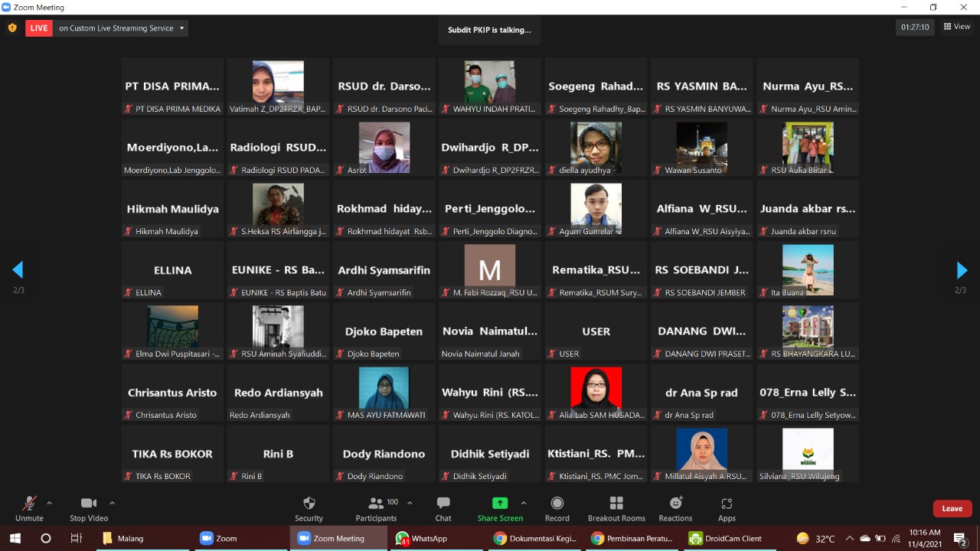Viewport: 980px width, 551px height.
Task: Open Breakout Rooms
Action: click(x=616, y=509)
